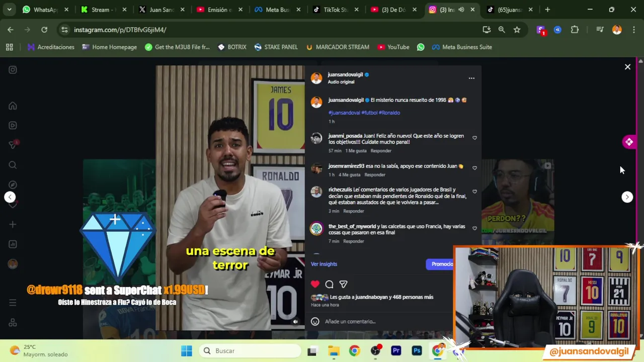Open File Explorer from taskbar

[x=334, y=351]
